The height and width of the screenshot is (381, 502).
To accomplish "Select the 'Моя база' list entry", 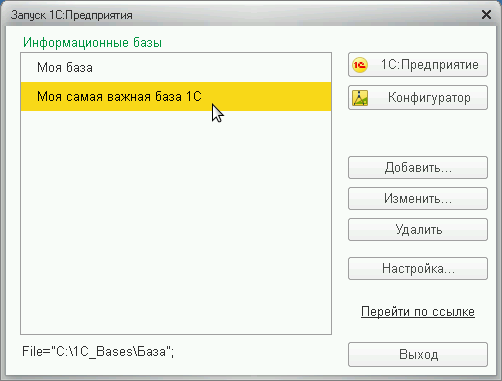I will click(x=176, y=68).
